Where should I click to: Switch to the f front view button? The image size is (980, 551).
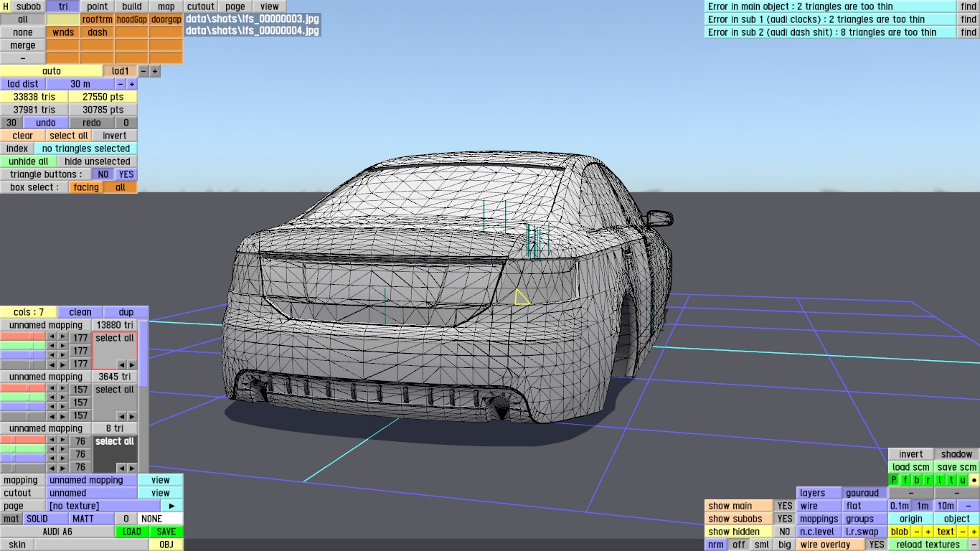coord(905,480)
